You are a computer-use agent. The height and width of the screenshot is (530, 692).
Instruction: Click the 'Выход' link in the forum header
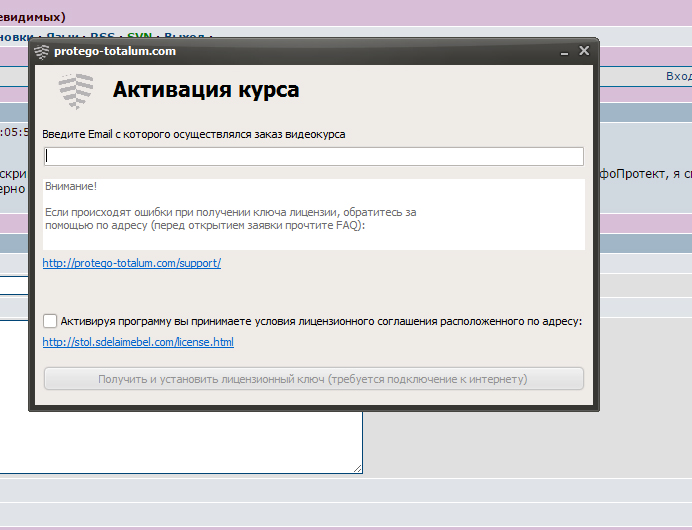coord(184,37)
